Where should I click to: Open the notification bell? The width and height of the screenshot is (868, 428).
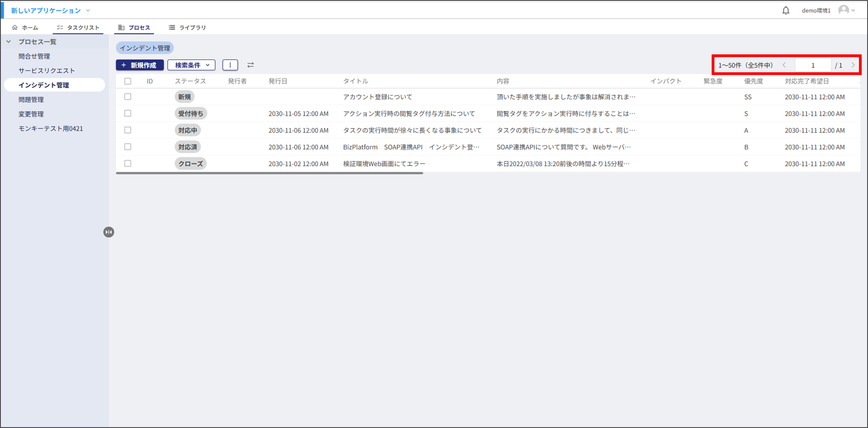point(786,10)
